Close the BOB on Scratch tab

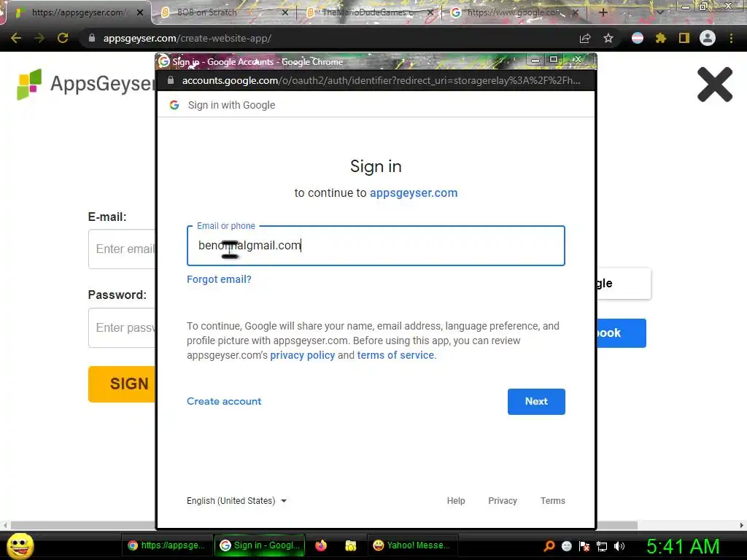285,13
